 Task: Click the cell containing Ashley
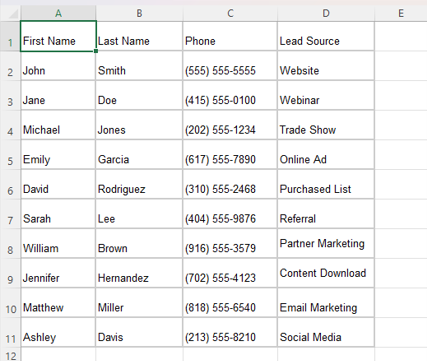(58, 332)
